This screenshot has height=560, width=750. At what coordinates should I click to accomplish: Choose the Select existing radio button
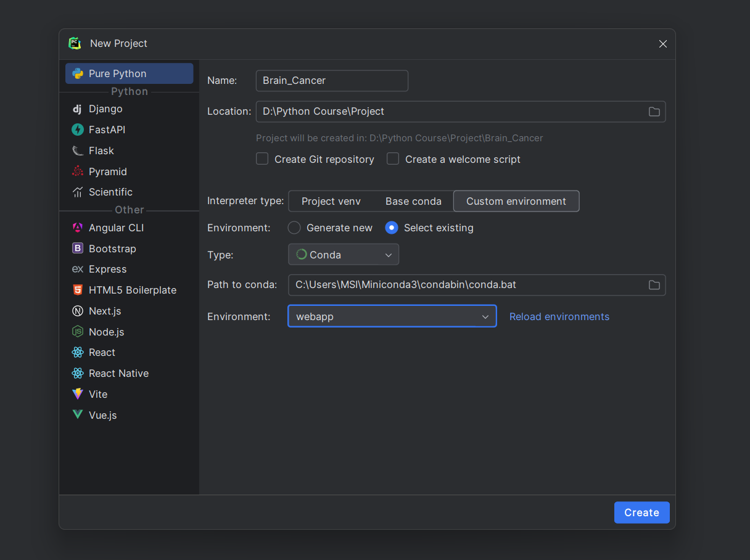tap(392, 228)
